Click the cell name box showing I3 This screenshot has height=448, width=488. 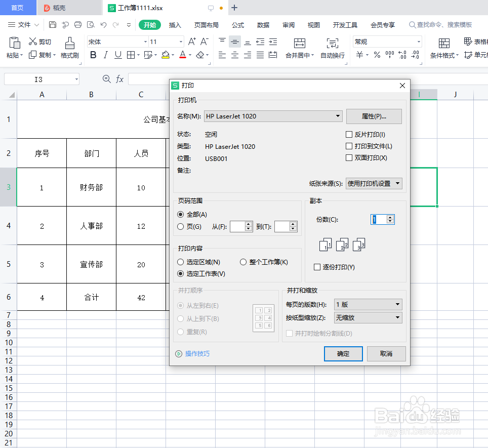pyautogui.click(x=38, y=79)
